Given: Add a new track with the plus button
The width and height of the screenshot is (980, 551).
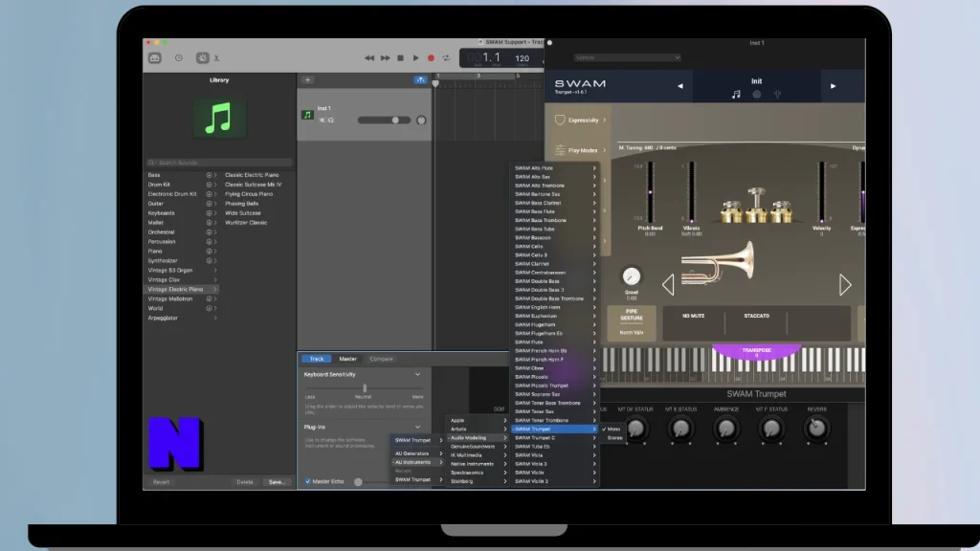Looking at the screenshot, I should click(307, 80).
